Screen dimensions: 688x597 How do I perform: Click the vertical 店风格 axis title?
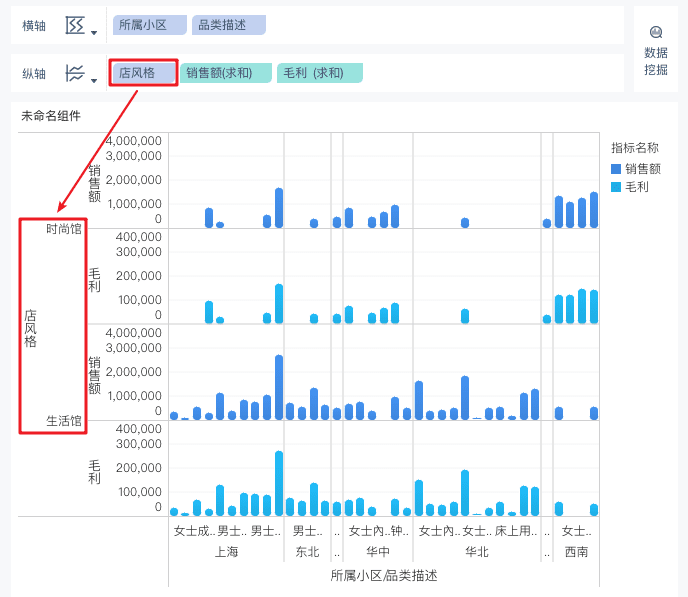tap(30, 328)
